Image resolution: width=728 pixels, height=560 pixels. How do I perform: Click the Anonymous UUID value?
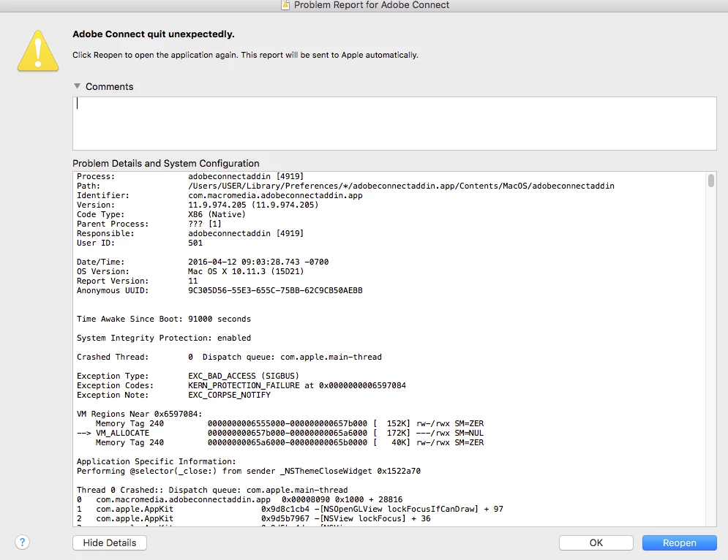[275, 290]
